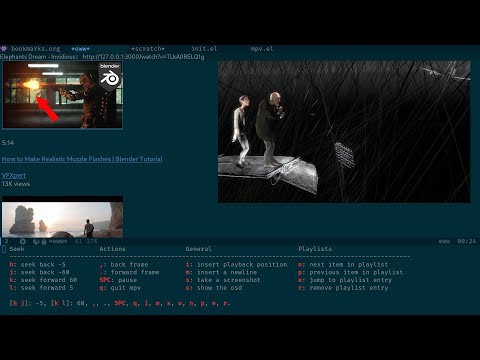Click the Elephants Dream mpv video
Image resolution: width=480 pixels, height=360 pixels.
pyautogui.click(x=344, y=132)
